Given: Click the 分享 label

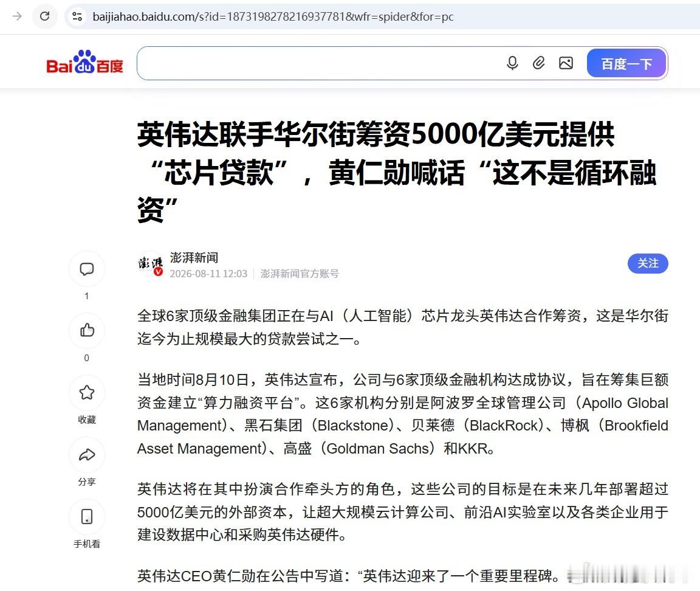Looking at the screenshot, I should click(87, 482).
